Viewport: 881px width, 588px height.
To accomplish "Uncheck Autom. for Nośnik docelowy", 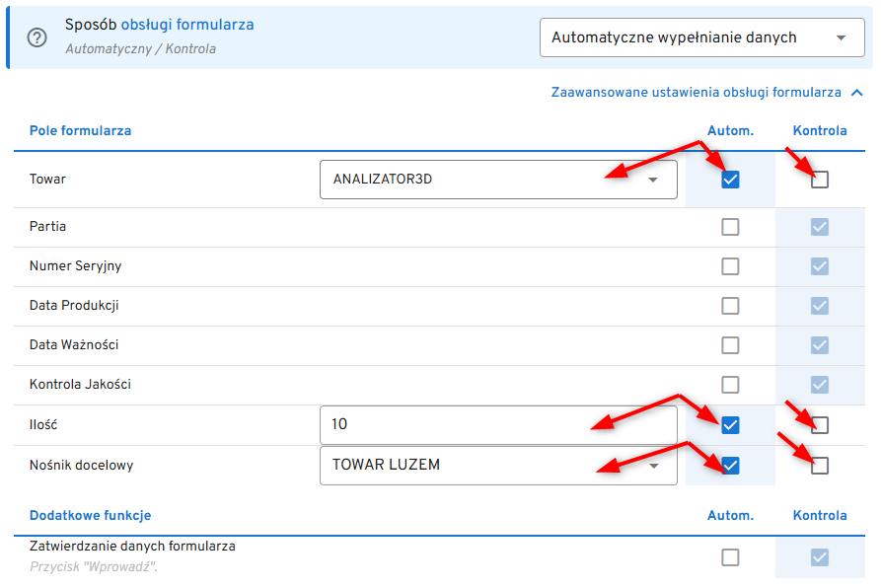I will point(730,465).
